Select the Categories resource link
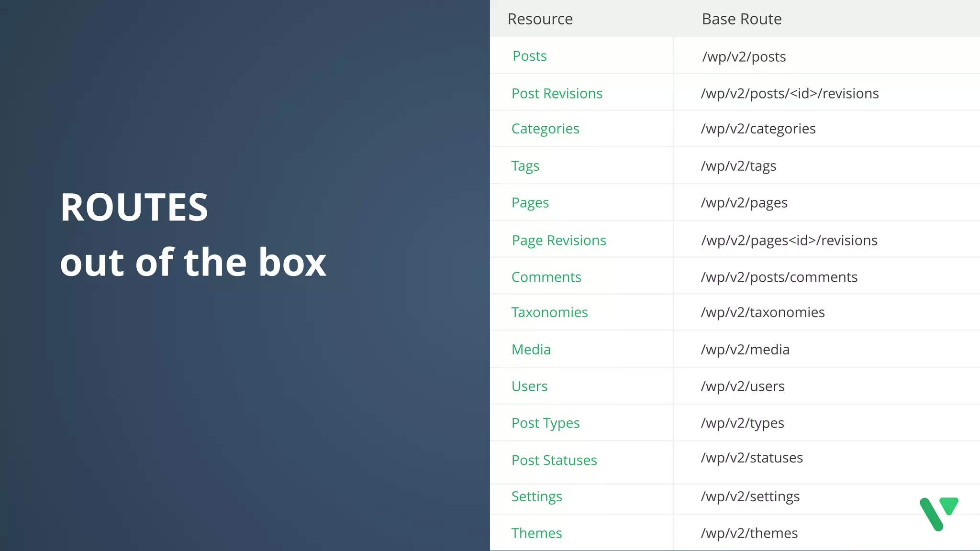This screenshot has height=551, width=980. [545, 129]
